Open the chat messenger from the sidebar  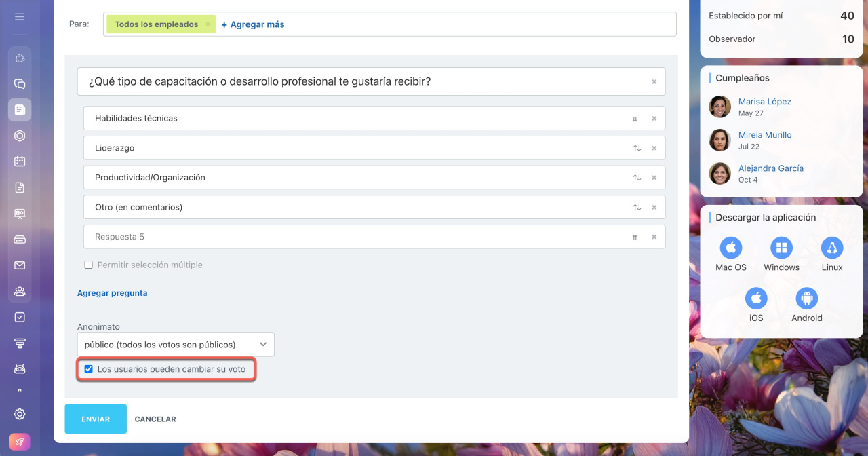[x=20, y=84]
